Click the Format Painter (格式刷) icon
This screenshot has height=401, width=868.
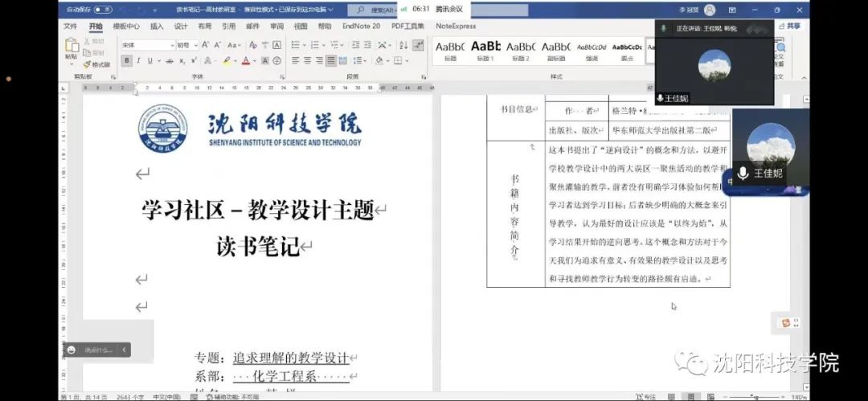point(96,64)
